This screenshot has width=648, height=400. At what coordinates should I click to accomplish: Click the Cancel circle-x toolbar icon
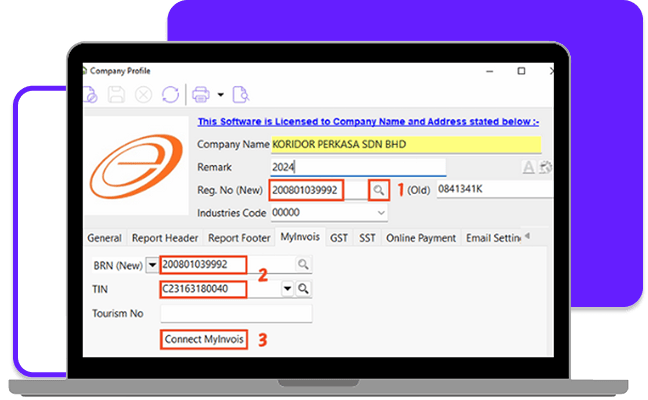[x=143, y=95]
